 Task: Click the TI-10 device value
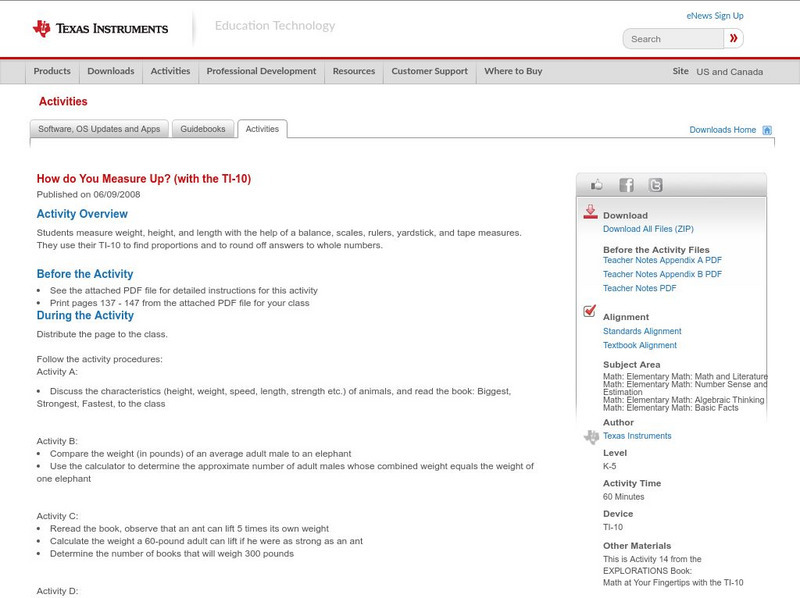[613, 528]
